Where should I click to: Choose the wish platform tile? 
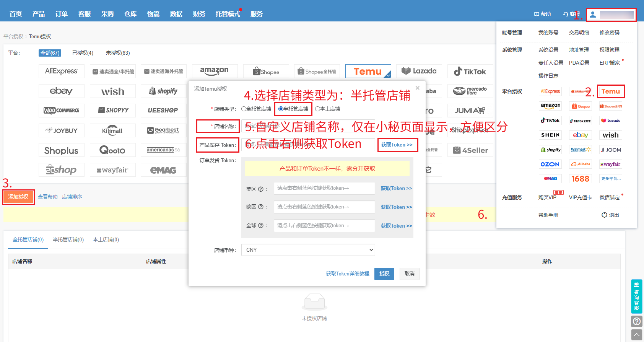tap(112, 91)
